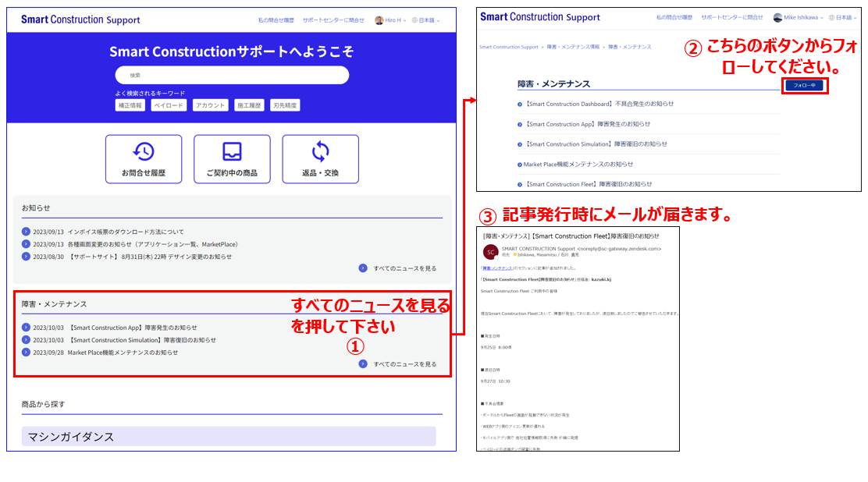Click Smart Construction Support logo on home page
This screenshot has height=482, width=868.
pos(81,20)
